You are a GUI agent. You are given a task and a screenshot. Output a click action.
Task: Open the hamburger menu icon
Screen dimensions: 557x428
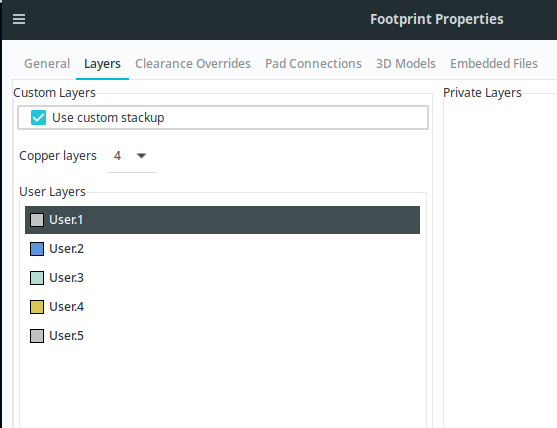[x=19, y=19]
